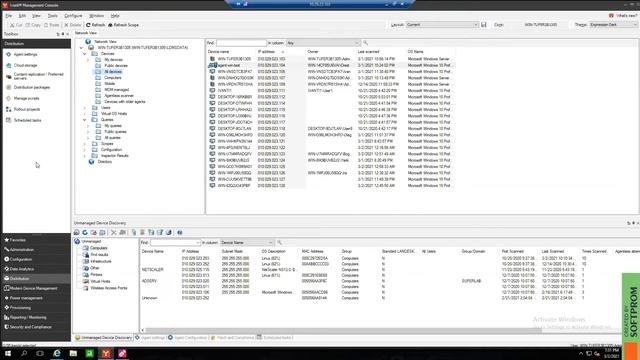Viewport: 640px width, 360px height.
Task: Click the upper Find input field
Action: (x=241, y=43)
